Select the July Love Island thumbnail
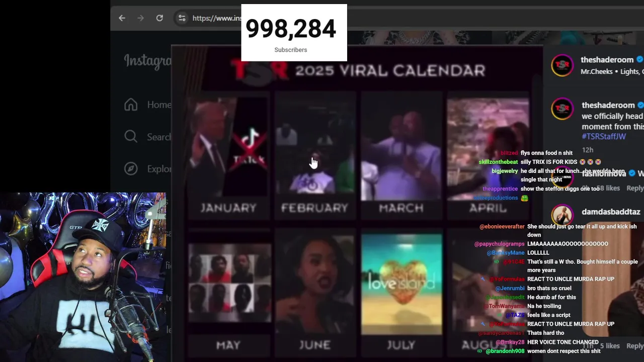Image resolution: width=644 pixels, height=362 pixels. [401, 284]
